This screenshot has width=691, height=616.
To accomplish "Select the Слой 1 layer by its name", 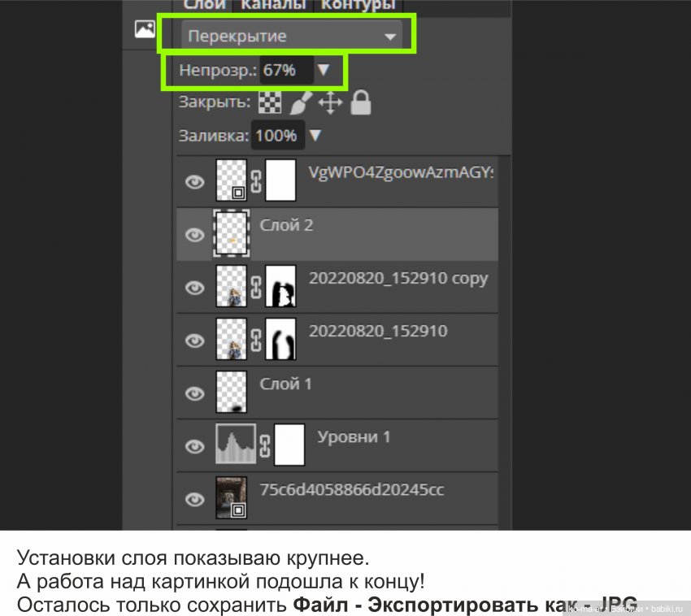I will click(285, 384).
